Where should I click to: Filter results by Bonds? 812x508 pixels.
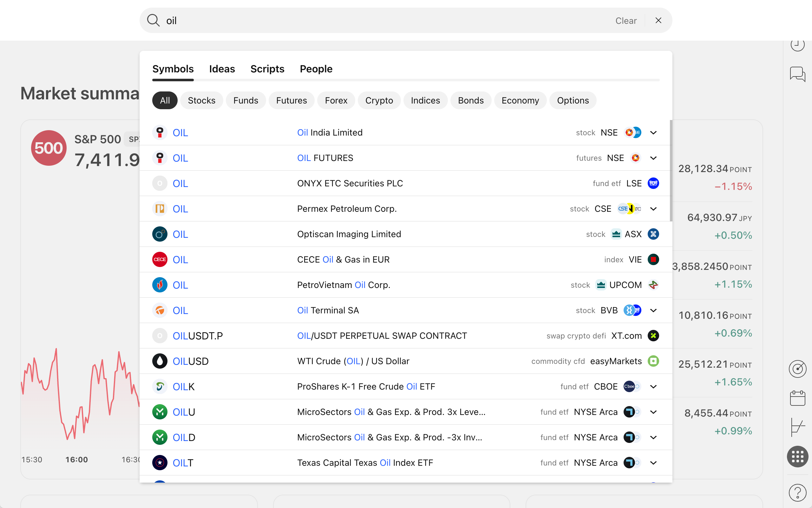[x=471, y=100]
